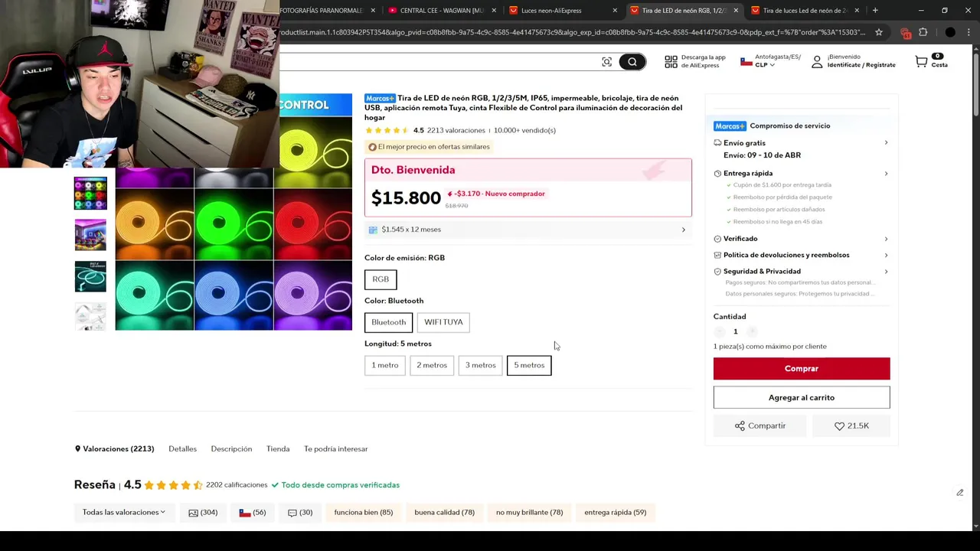The width and height of the screenshot is (980, 551).
Task: Open the QR code app download icon
Action: 671,62
